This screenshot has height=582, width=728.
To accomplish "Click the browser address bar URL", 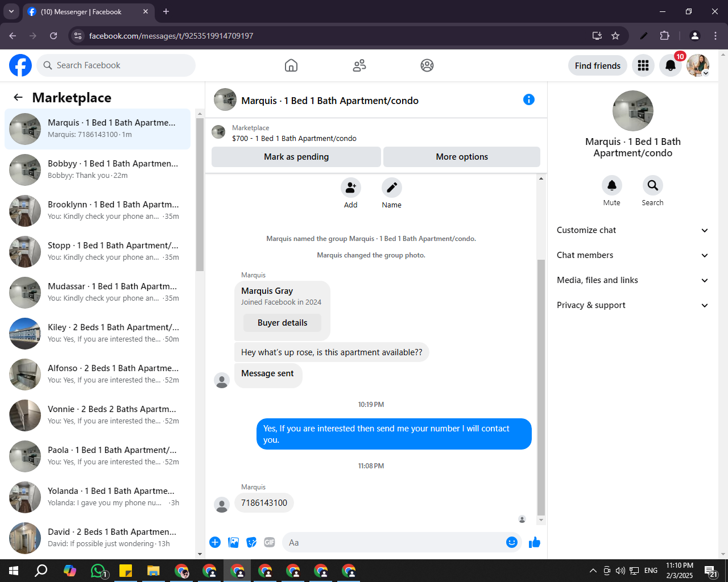I will pos(171,36).
